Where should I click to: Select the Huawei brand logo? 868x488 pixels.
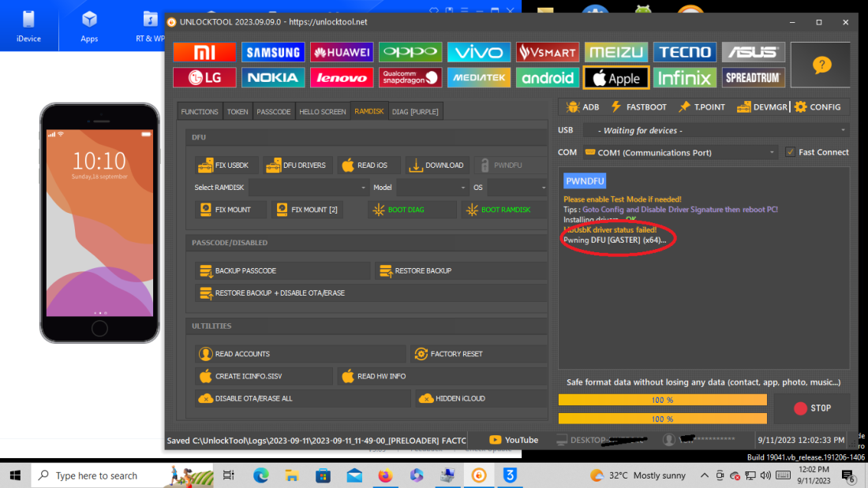click(342, 52)
